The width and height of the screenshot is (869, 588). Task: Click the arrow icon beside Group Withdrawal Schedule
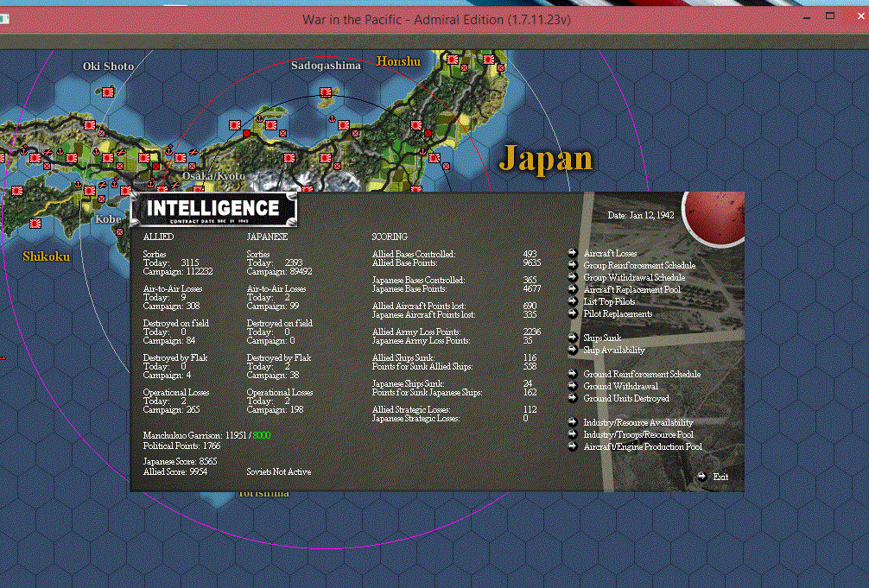pos(573,277)
